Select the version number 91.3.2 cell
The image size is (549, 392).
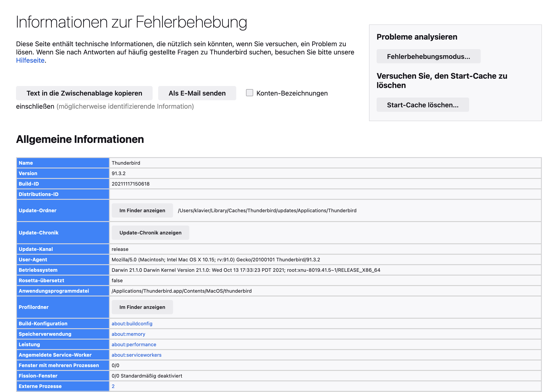(x=325, y=173)
